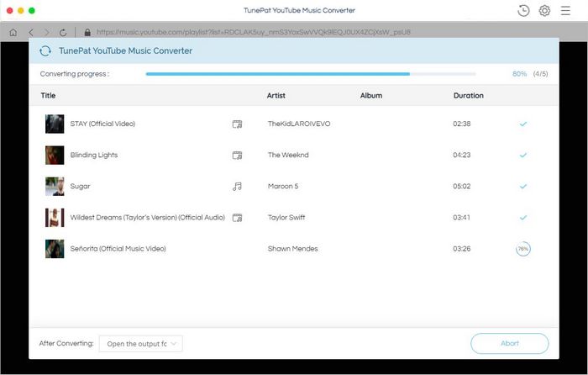This screenshot has width=588, height=375.
Task: Open the hamburger menu icon
Action: point(565,11)
